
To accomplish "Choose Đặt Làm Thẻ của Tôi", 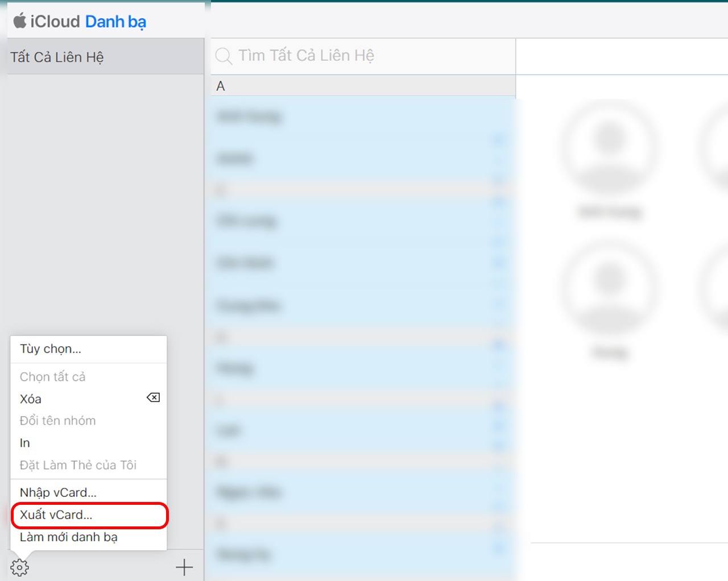I will 89,465.
